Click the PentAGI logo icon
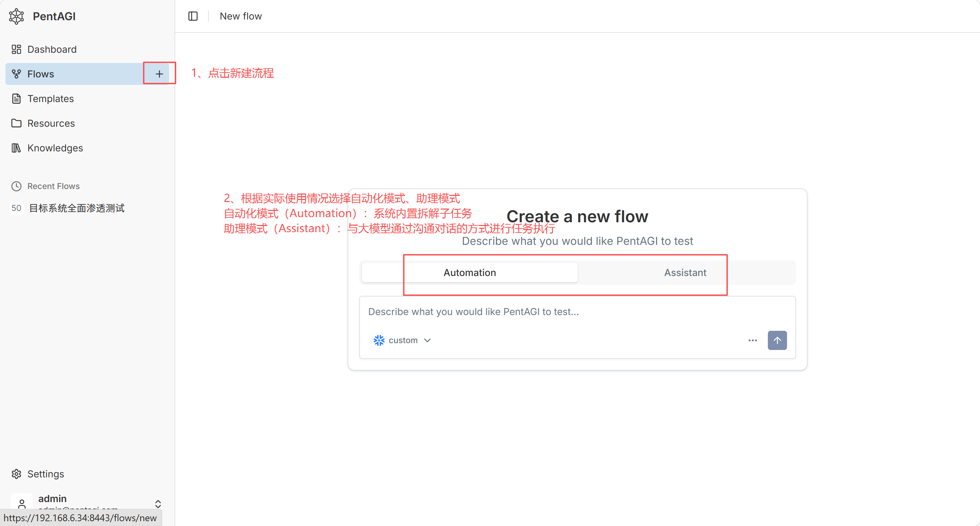Viewport: 980px width, 526px height. coord(16,16)
